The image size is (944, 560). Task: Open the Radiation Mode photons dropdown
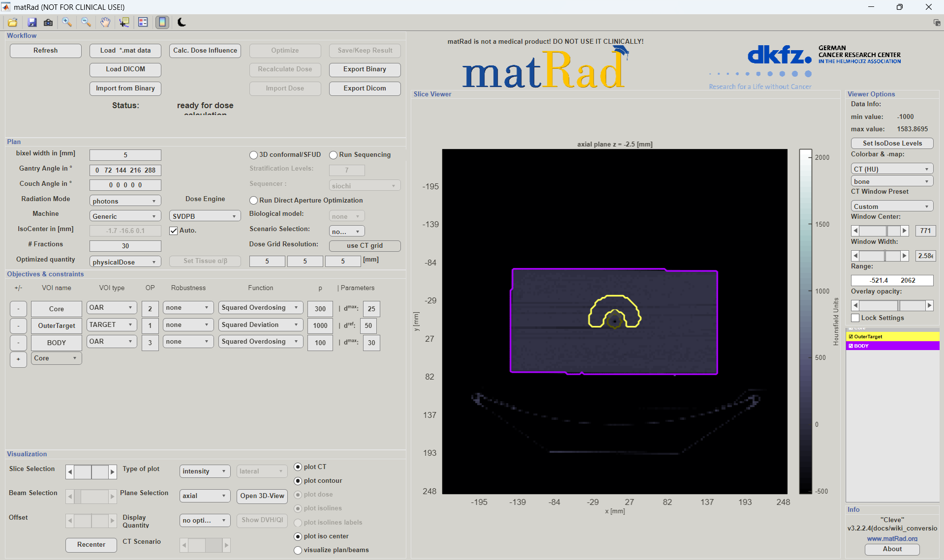tap(125, 201)
